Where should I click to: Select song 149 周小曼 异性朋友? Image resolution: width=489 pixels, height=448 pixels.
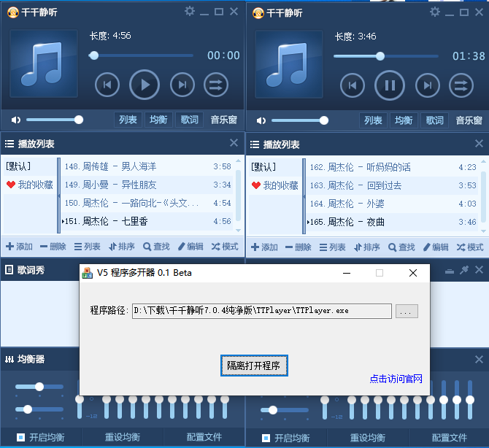(x=147, y=185)
